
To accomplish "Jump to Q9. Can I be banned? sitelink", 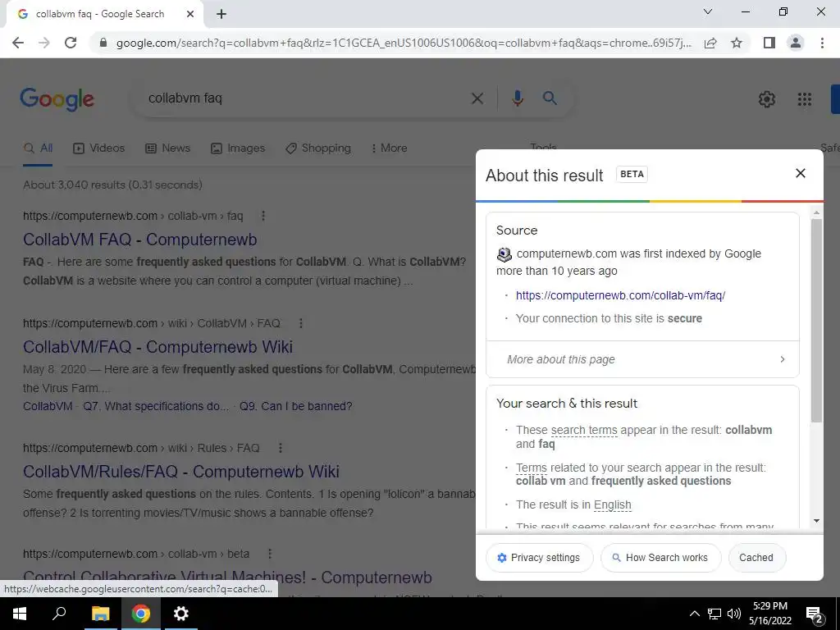I will tap(295, 406).
